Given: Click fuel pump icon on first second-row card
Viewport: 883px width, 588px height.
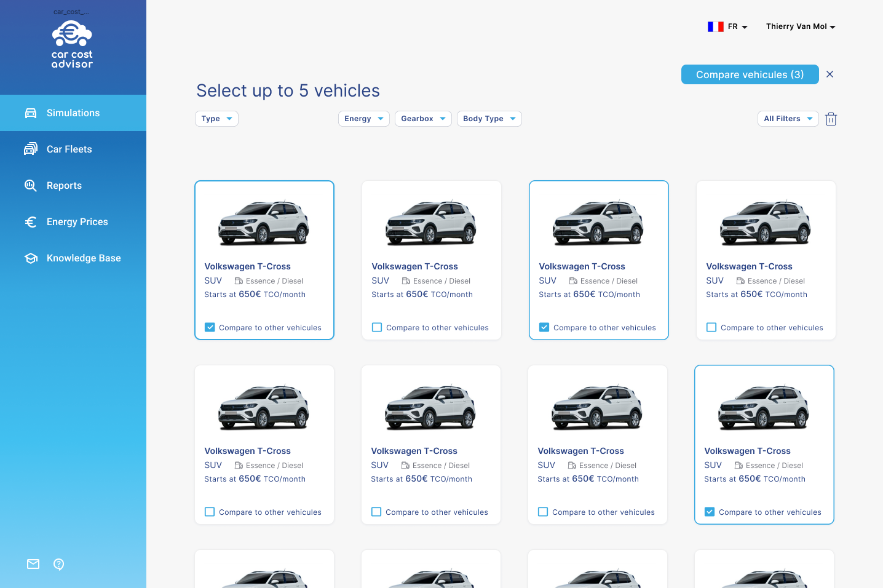Looking at the screenshot, I should point(239,466).
